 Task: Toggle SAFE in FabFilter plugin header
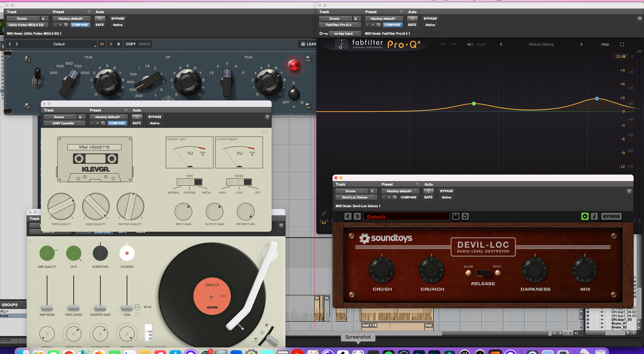[412, 25]
